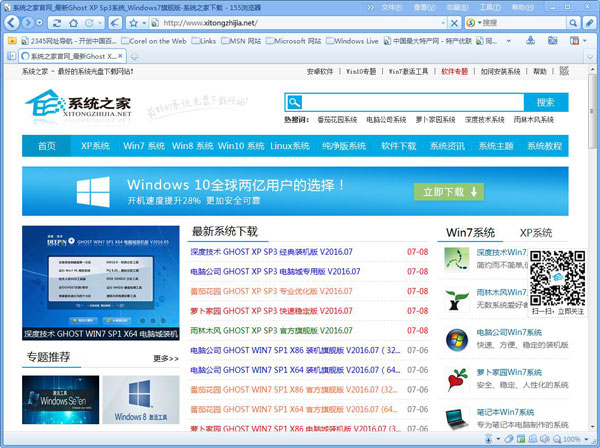
Task: Click the 更多>> link in 专题推荐
Action: point(165,358)
